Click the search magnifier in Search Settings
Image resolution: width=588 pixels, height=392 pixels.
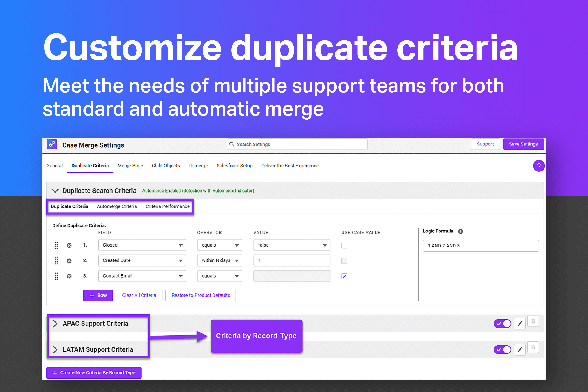pos(232,144)
